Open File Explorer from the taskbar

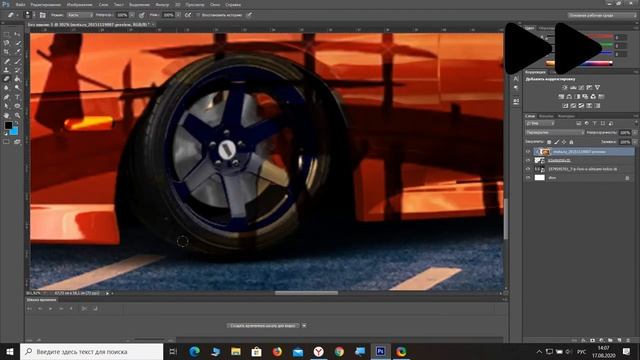click(x=236, y=351)
